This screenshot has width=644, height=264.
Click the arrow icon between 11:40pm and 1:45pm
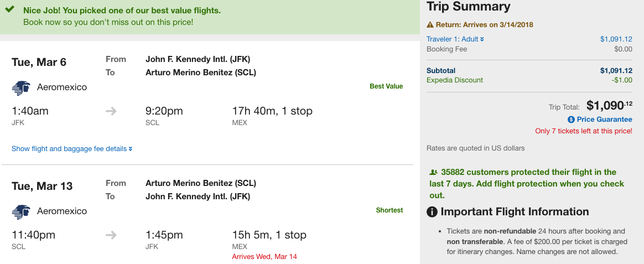(111, 235)
